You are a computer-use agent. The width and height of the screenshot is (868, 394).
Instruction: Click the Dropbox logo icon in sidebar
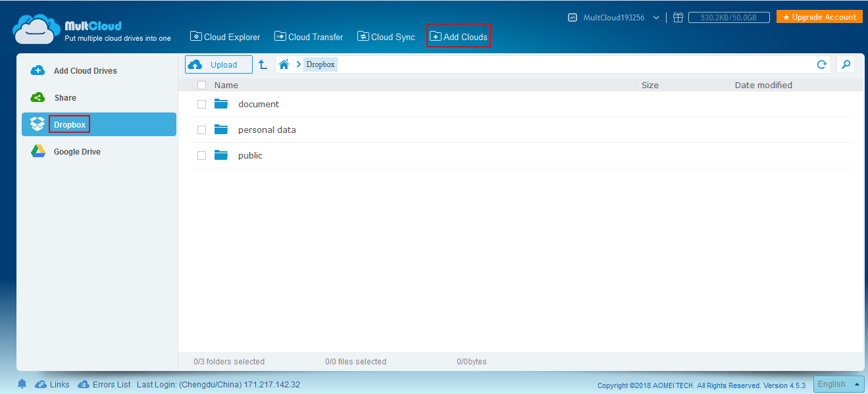pyautogui.click(x=38, y=124)
